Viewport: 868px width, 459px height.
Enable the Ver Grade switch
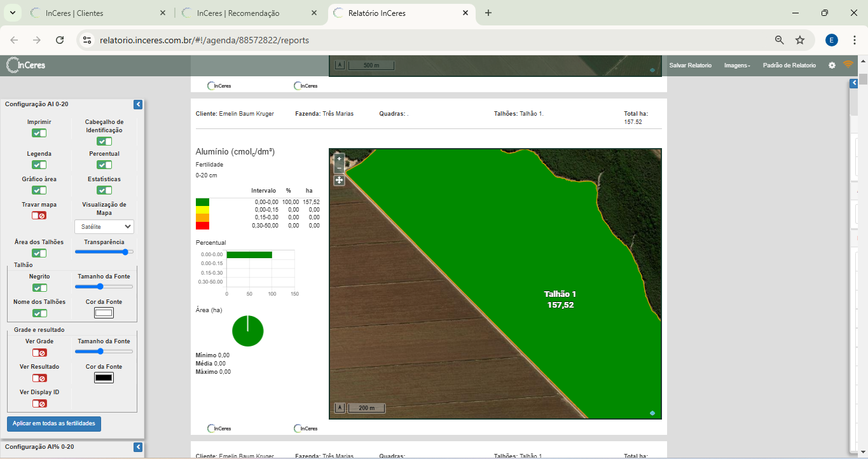[x=39, y=352]
